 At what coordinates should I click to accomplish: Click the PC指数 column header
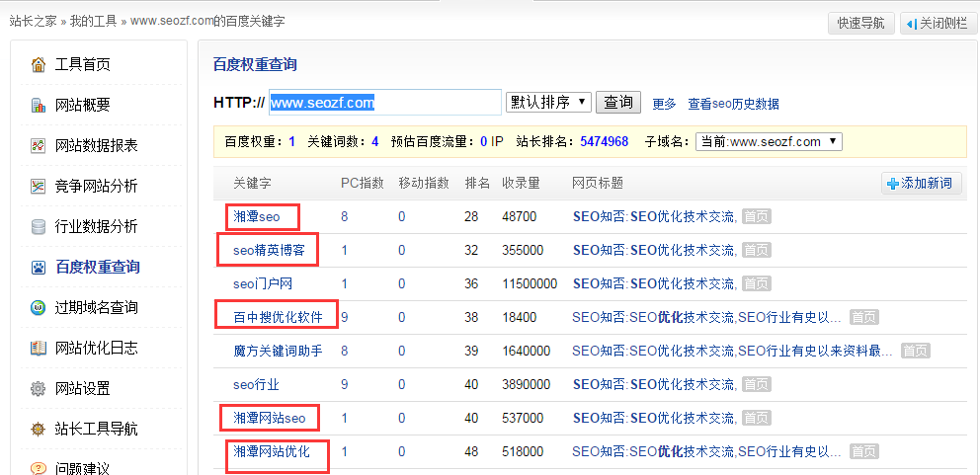tap(363, 183)
